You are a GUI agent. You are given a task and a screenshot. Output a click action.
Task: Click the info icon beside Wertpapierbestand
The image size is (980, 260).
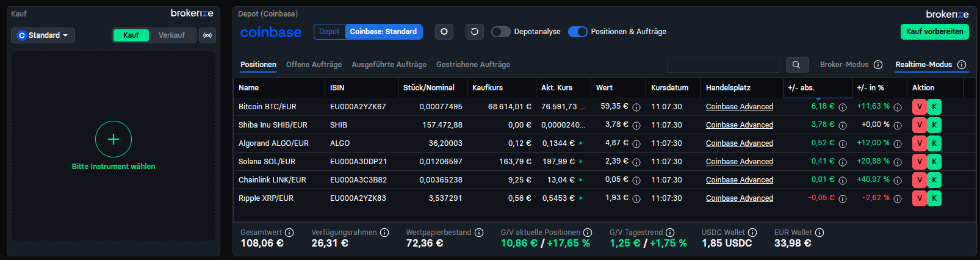point(479,233)
